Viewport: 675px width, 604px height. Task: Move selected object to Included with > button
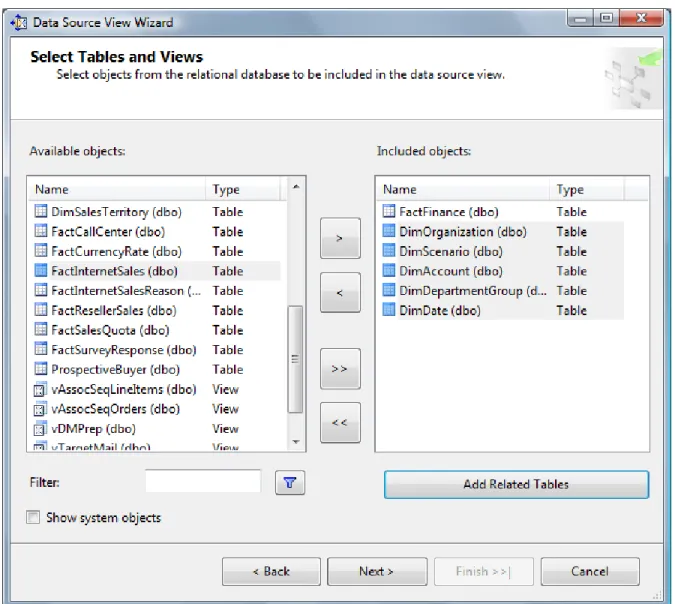340,238
